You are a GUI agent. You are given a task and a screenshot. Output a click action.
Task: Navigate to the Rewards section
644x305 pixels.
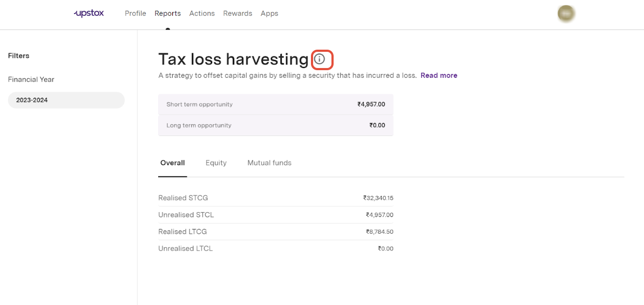tap(238, 13)
